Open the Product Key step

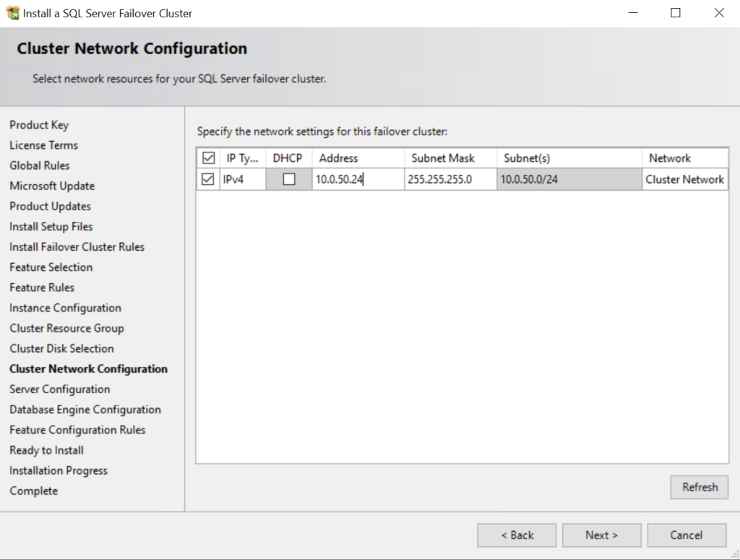coord(39,124)
